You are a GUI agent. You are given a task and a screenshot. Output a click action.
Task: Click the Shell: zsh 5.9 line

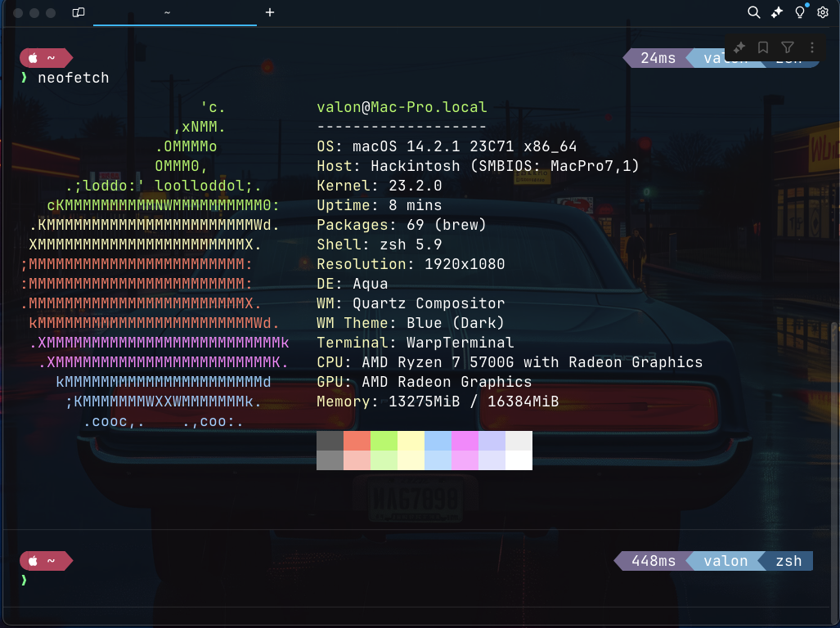(x=380, y=244)
